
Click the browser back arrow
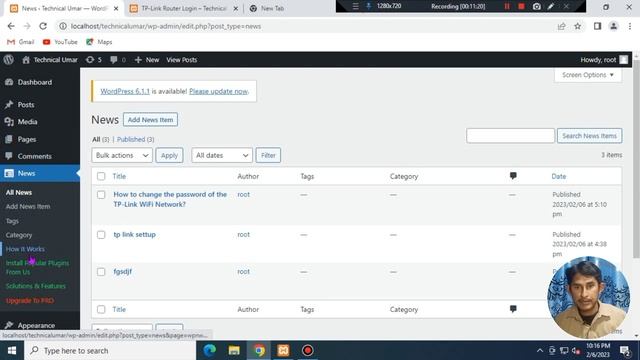click(x=11, y=26)
